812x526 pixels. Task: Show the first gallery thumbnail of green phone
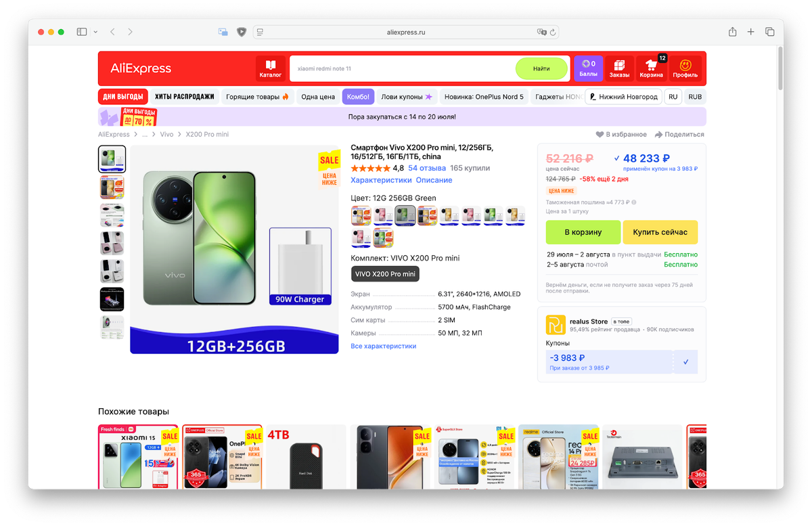(x=112, y=159)
